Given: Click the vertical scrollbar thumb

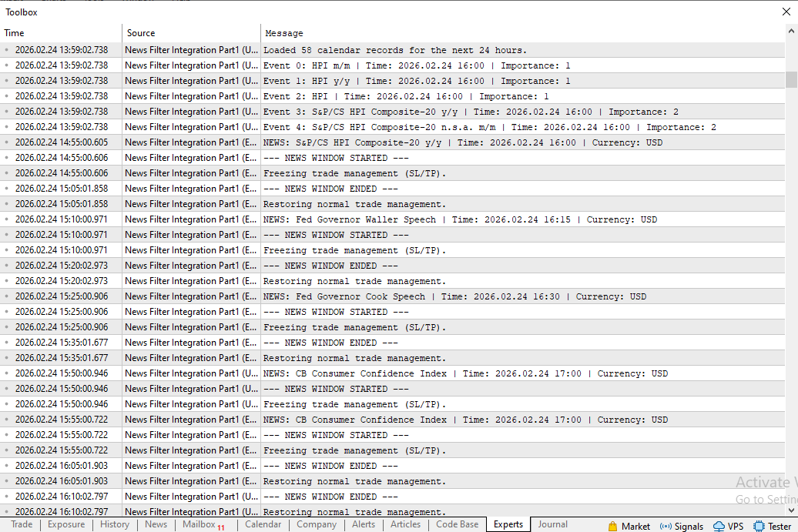Looking at the screenshot, I should tap(791, 80).
